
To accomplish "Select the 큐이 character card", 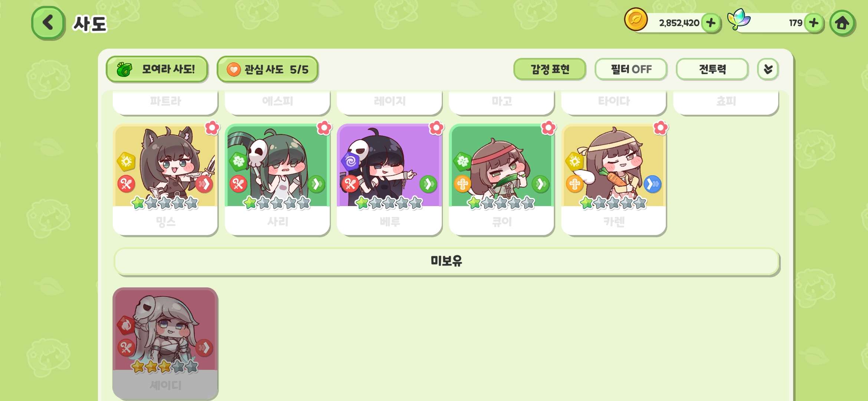I will coord(502,180).
